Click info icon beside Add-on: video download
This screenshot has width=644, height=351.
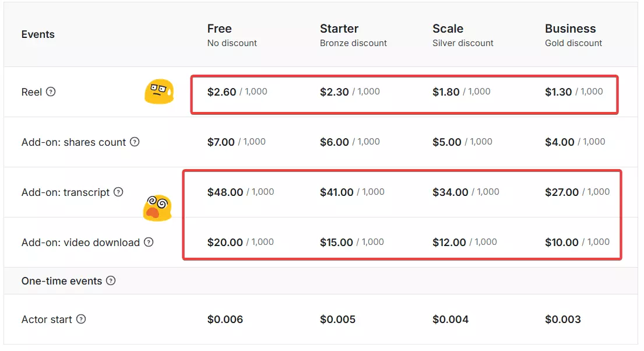click(149, 242)
